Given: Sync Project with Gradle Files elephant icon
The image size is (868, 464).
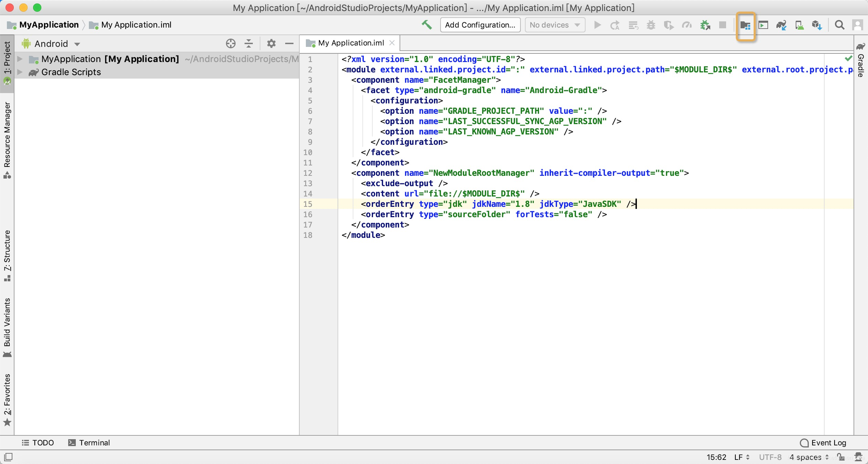Looking at the screenshot, I should click(x=781, y=25).
